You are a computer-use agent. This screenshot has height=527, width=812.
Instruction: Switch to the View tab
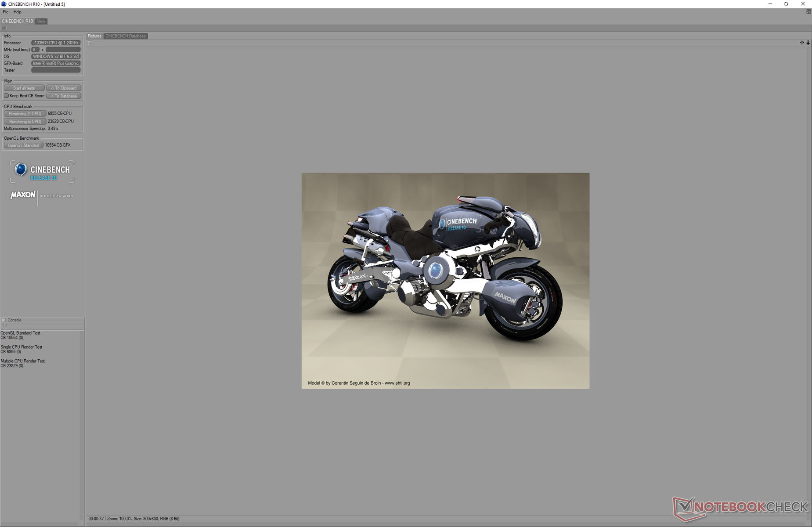(41, 21)
